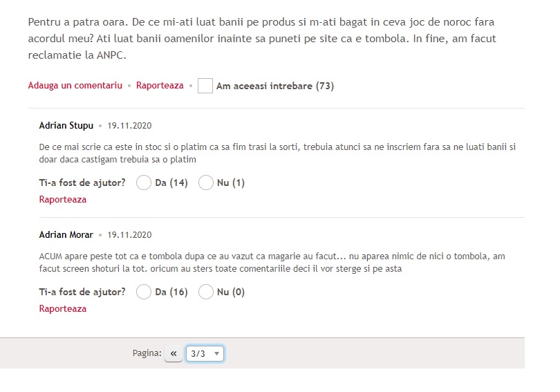Click the 'Nu (0)' label text

click(x=231, y=292)
